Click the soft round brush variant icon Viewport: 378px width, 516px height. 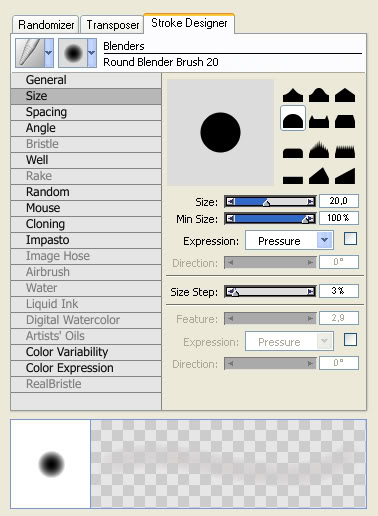(x=73, y=53)
